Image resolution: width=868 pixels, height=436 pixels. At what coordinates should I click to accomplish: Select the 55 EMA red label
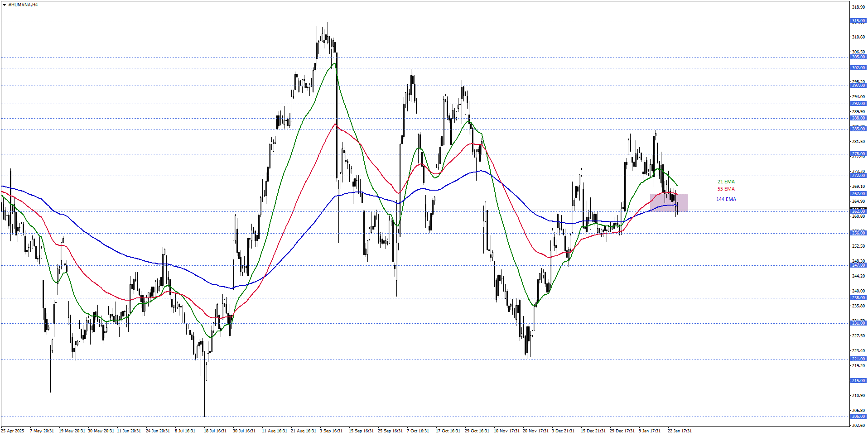(x=726, y=189)
